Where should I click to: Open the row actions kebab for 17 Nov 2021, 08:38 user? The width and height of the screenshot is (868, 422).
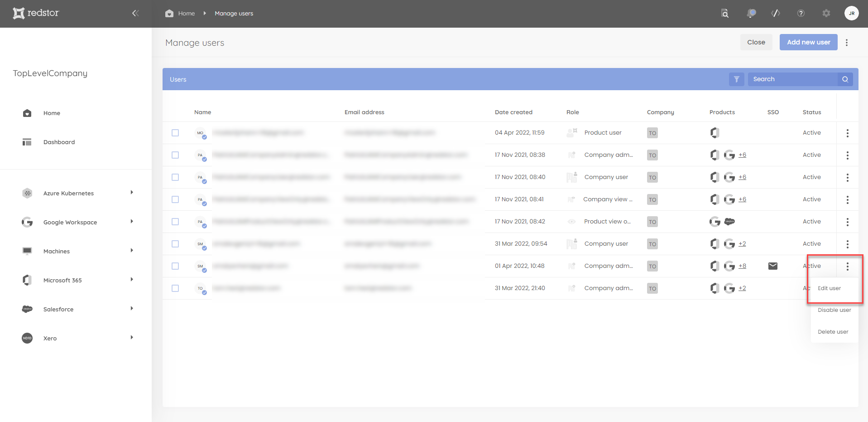[x=848, y=155]
